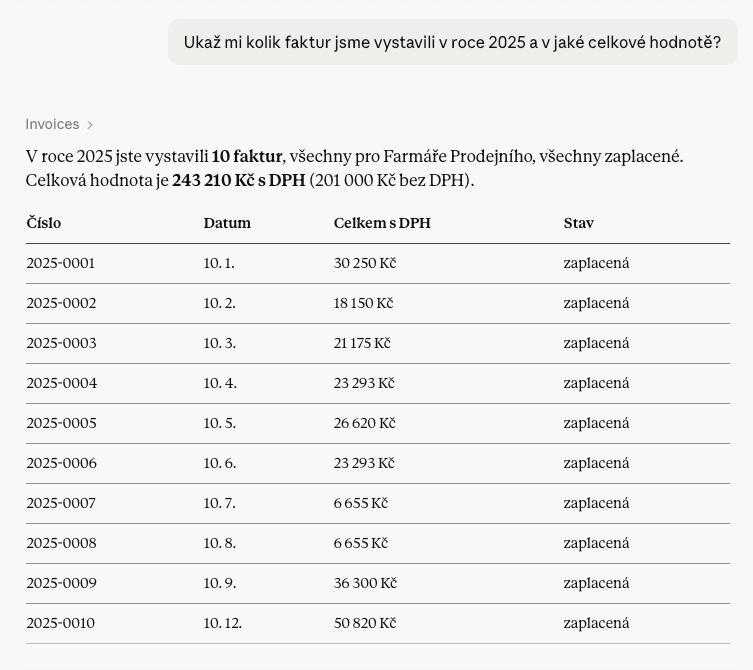Click the bold 243 210 Kč s DPH total

tap(239, 181)
